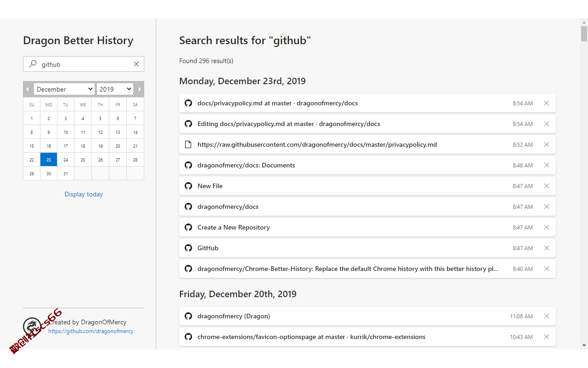
Task: Click the Display today link
Action: point(84,194)
